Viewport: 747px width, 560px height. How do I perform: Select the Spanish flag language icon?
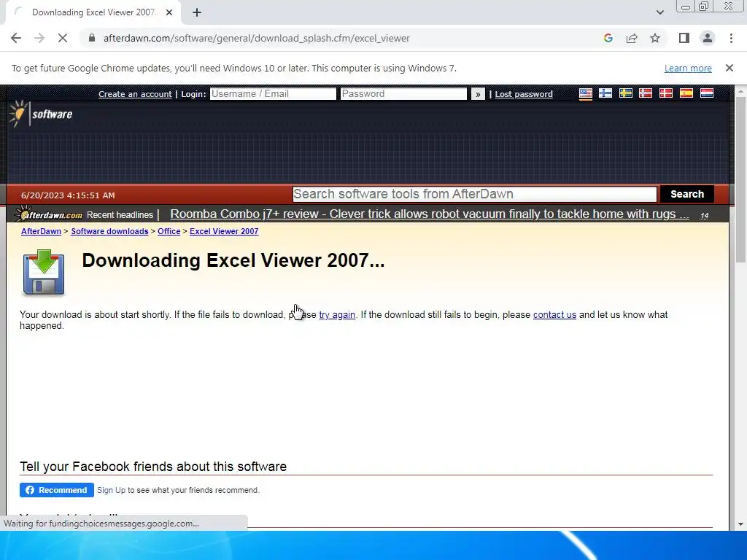point(686,93)
